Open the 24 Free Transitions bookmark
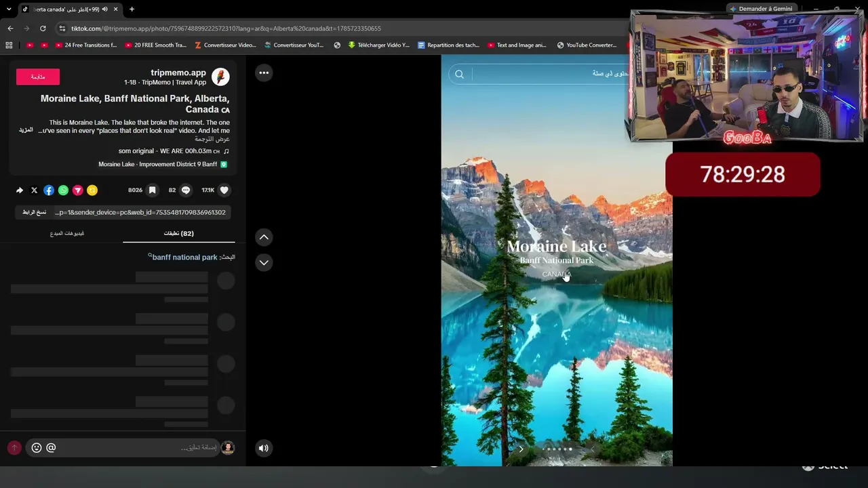Viewport: 868px width, 488px height. click(85, 45)
